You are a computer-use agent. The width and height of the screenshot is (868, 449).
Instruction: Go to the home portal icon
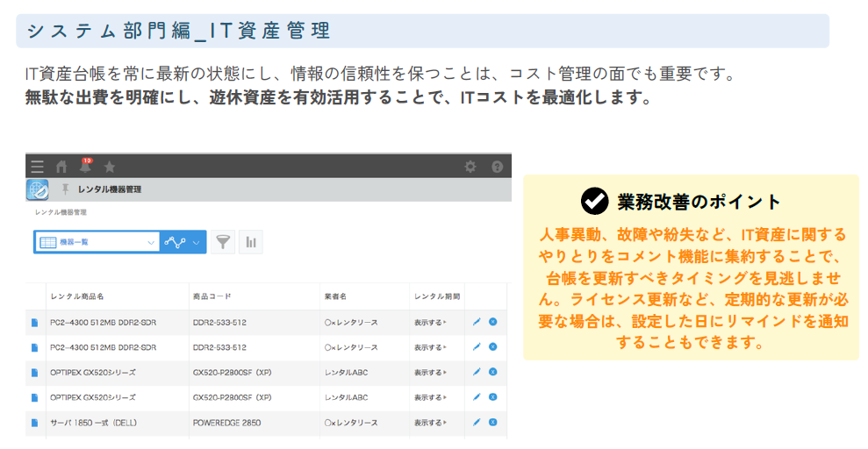pos(61,167)
